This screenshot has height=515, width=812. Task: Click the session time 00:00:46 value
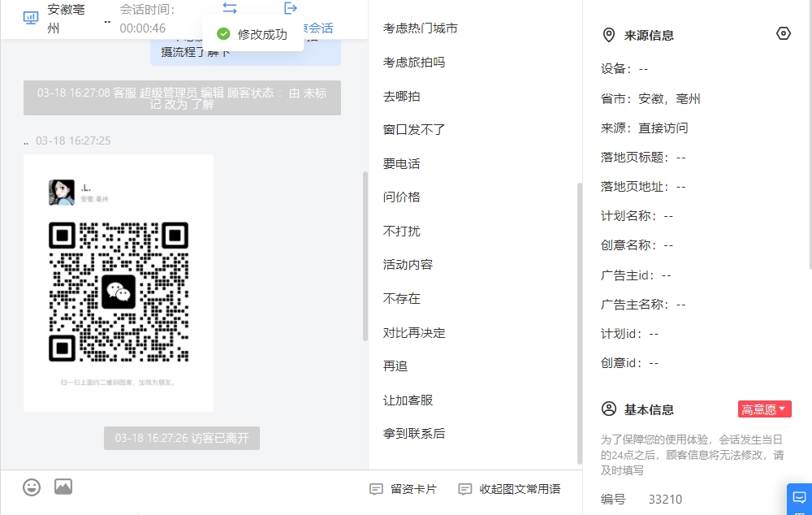[142, 28]
